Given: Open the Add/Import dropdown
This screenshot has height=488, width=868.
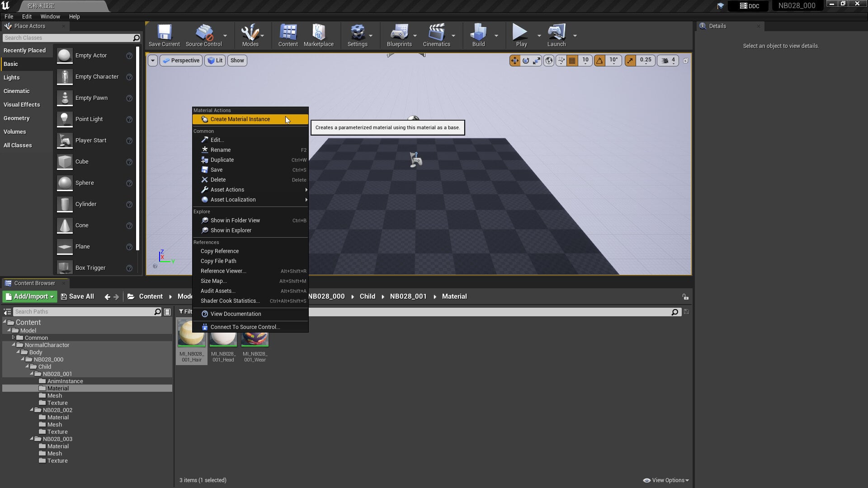Looking at the screenshot, I should pos(30,297).
